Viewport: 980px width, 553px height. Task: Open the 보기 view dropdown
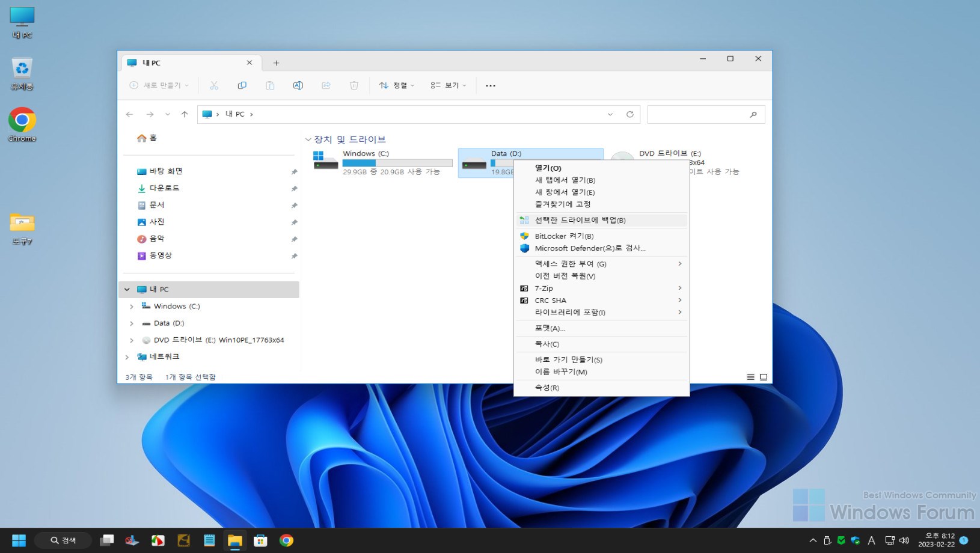pyautogui.click(x=449, y=85)
